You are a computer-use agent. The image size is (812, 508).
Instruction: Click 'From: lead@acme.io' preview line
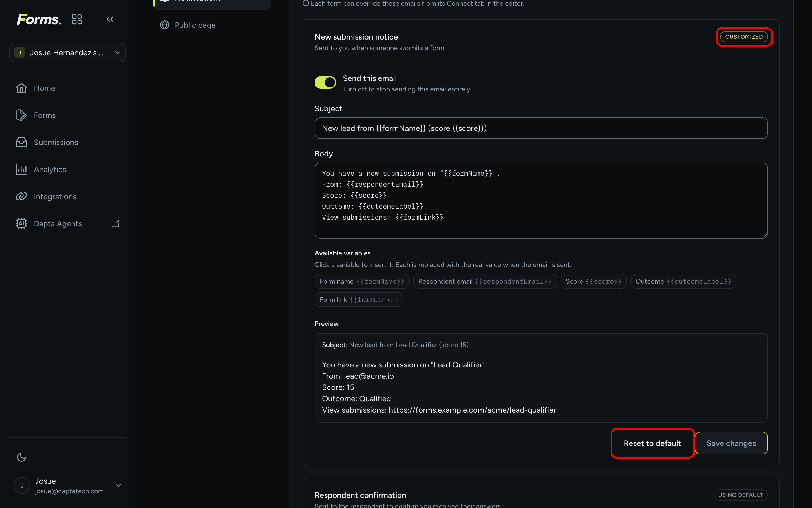[x=358, y=376]
